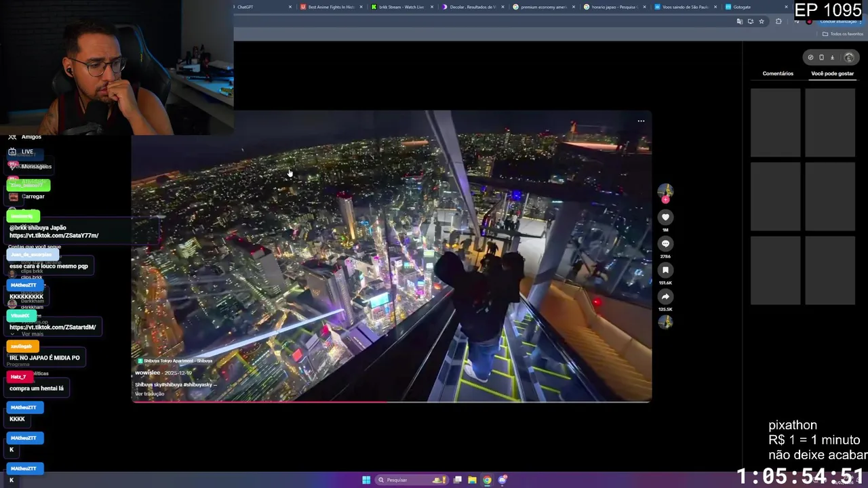Open Shibuya Tokyo Apartment location tag
The height and width of the screenshot is (488, 868).
tap(175, 361)
